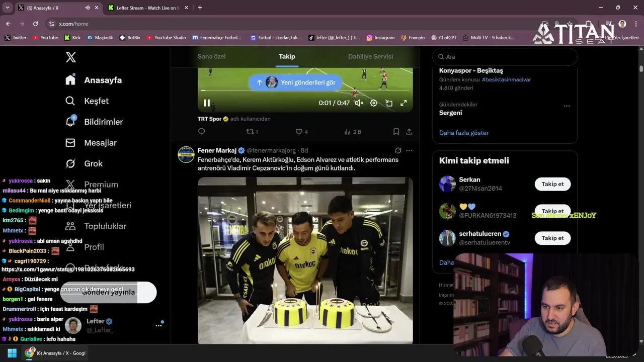Show more trends via Daha fazla göster
Viewport: 644px width, 362px height.
(x=464, y=133)
